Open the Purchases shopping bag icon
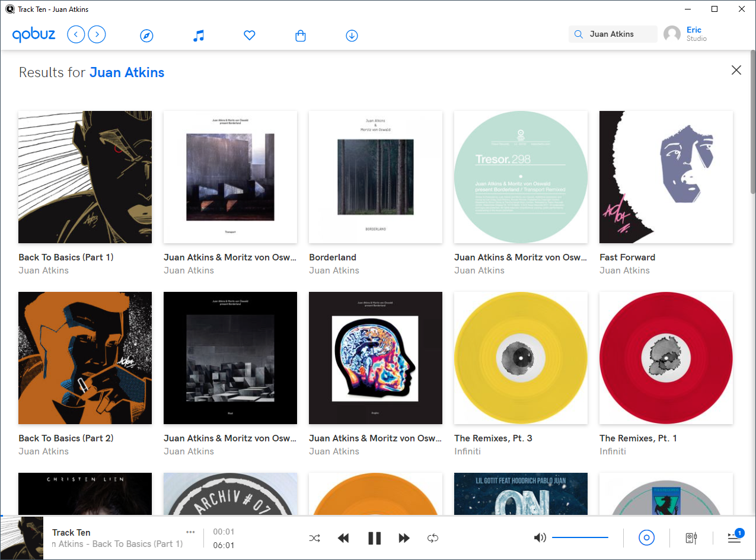Image resolution: width=756 pixels, height=560 pixels. [301, 36]
